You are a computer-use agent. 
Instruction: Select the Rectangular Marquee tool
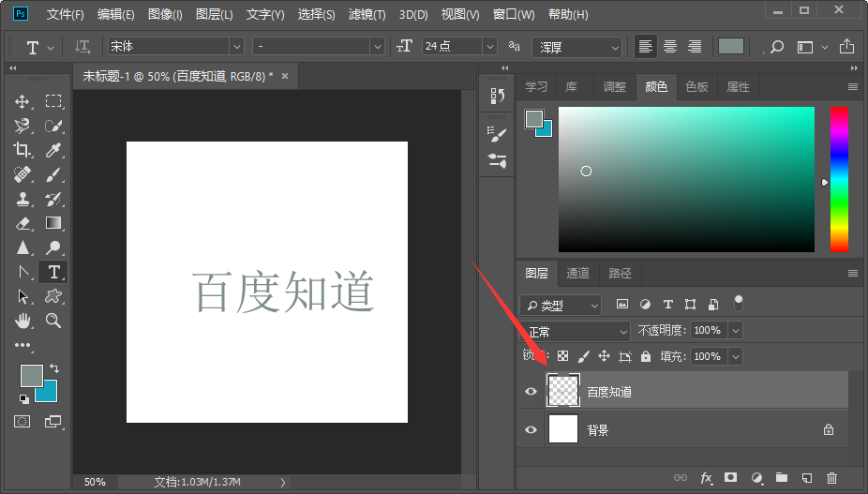pyautogui.click(x=53, y=101)
